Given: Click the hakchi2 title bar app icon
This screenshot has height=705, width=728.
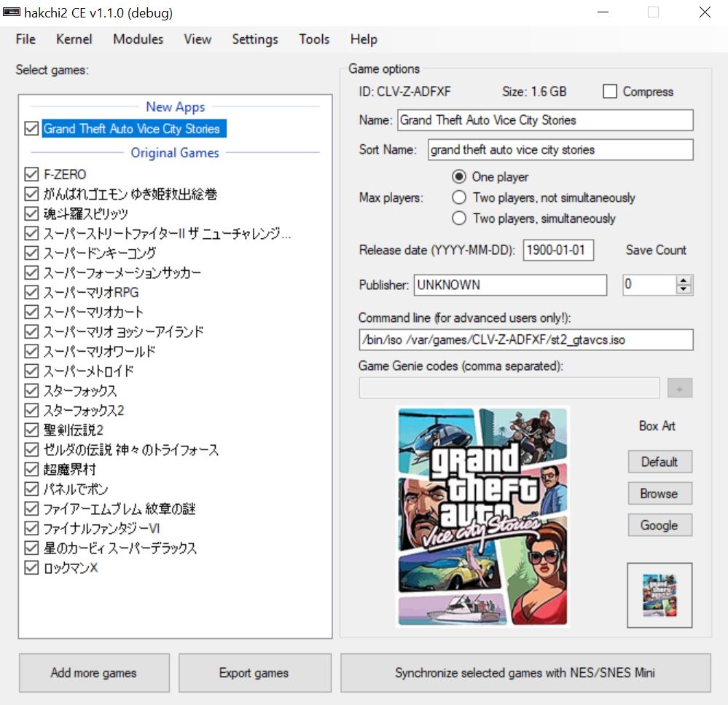Looking at the screenshot, I should (x=11, y=12).
